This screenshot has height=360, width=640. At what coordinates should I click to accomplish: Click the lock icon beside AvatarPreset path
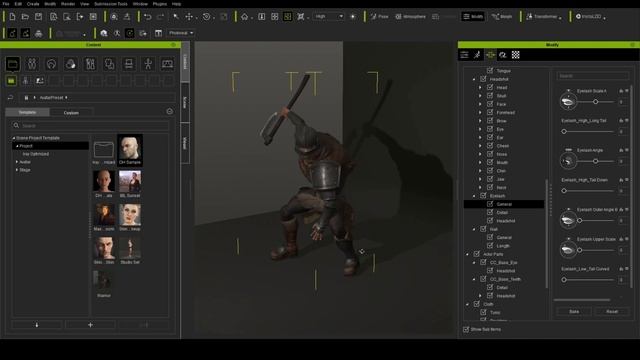26,98
